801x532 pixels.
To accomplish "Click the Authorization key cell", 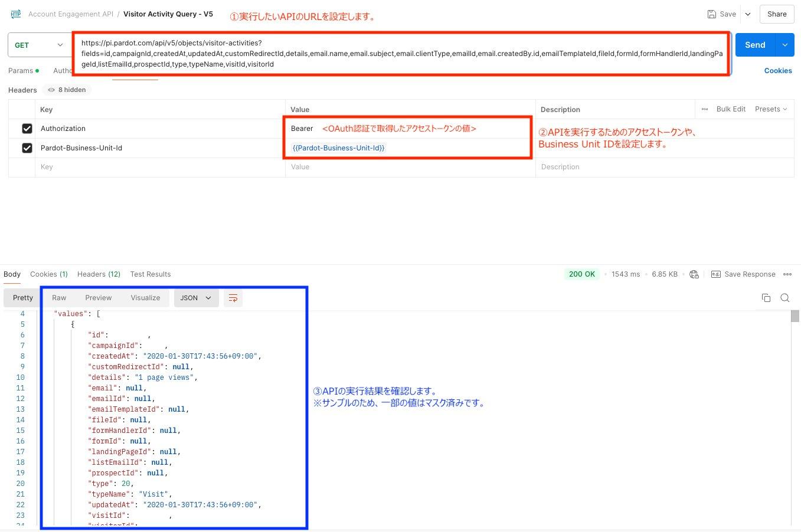I will [x=160, y=129].
